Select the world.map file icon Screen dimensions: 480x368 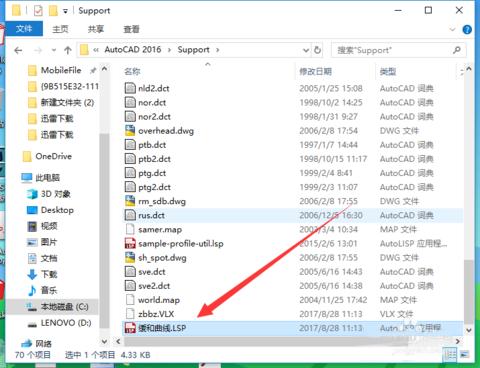pos(130,300)
